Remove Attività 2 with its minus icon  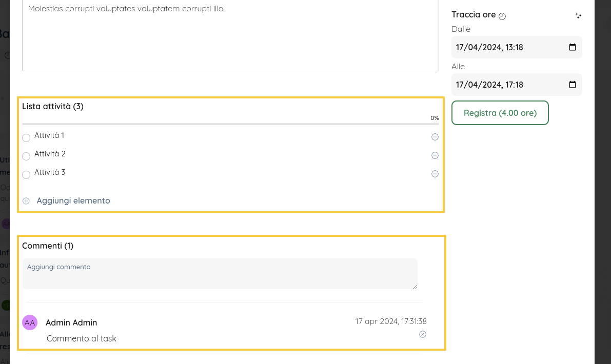435,155
